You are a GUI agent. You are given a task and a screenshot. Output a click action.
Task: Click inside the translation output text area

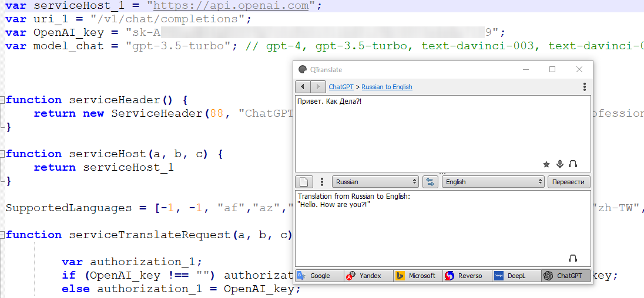443,228
